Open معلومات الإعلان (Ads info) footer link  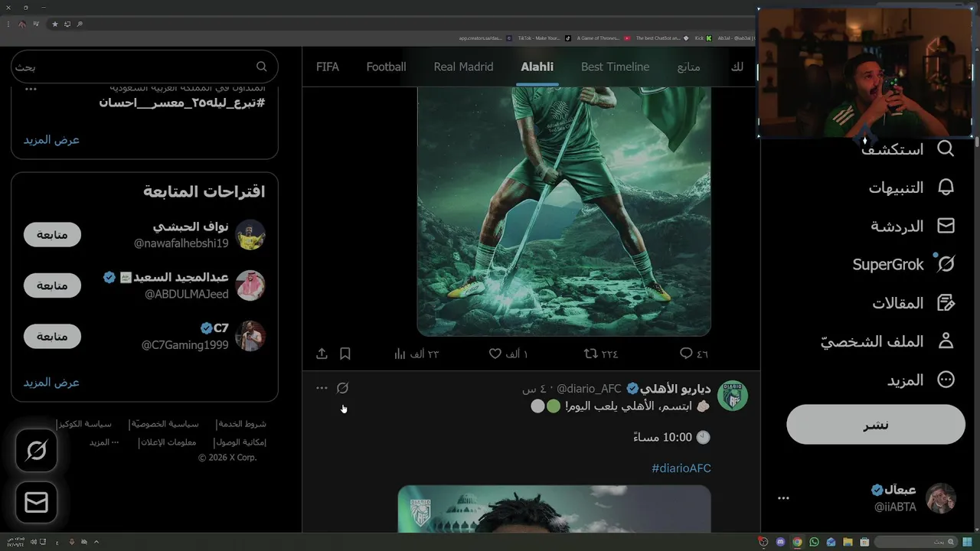pos(169,442)
